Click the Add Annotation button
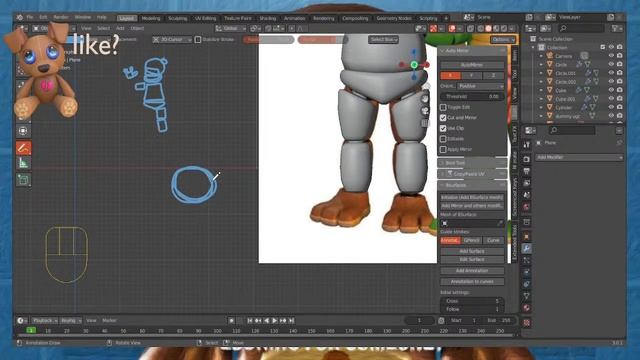This screenshot has width=640, height=360. click(x=472, y=270)
